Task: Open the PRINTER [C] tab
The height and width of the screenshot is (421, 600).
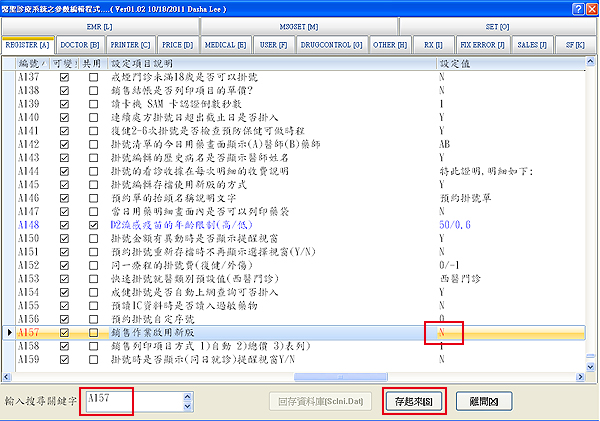Action: coord(131,44)
